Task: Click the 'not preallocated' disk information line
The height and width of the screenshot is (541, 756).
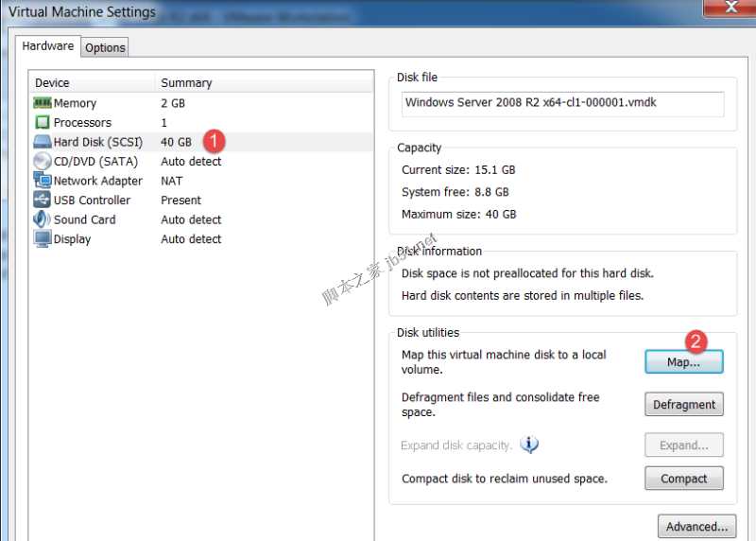Action: [527, 273]
